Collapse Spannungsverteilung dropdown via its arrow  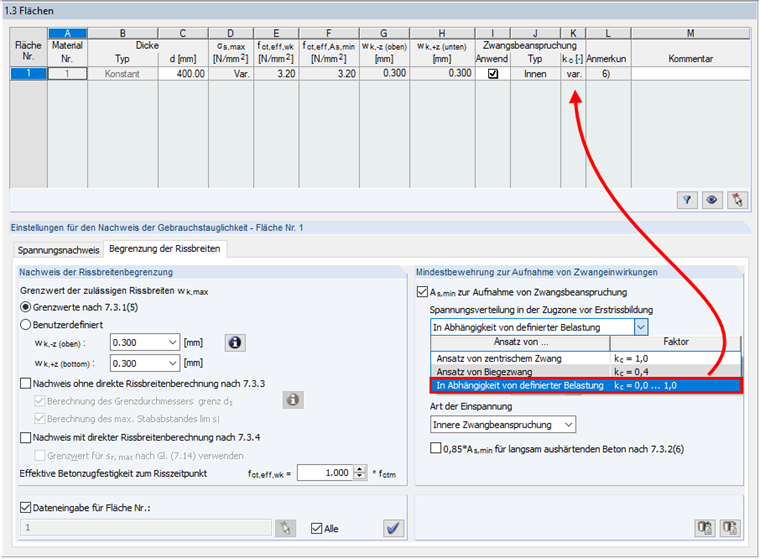click(x=641, y=327)
